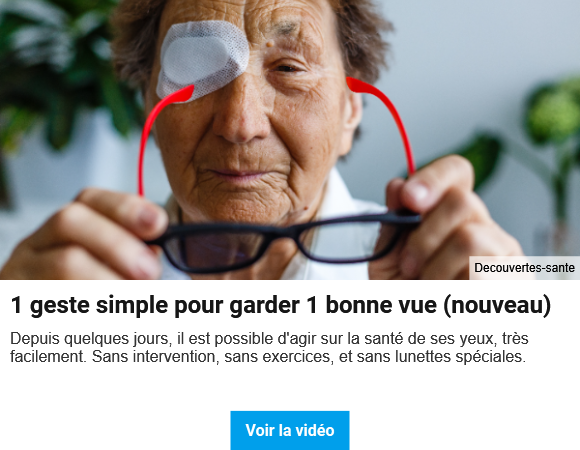The image size is (580, 450).
Task: Click the Voir la vidéo button
Action: [x=290, y=430]
